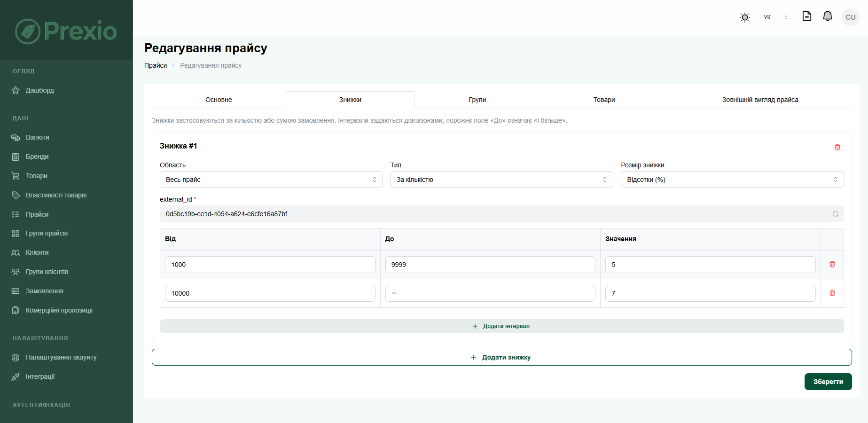Viewport: 868px width, 423px height.
Task: Click the Додати знижку button
Action: (502, 357)
